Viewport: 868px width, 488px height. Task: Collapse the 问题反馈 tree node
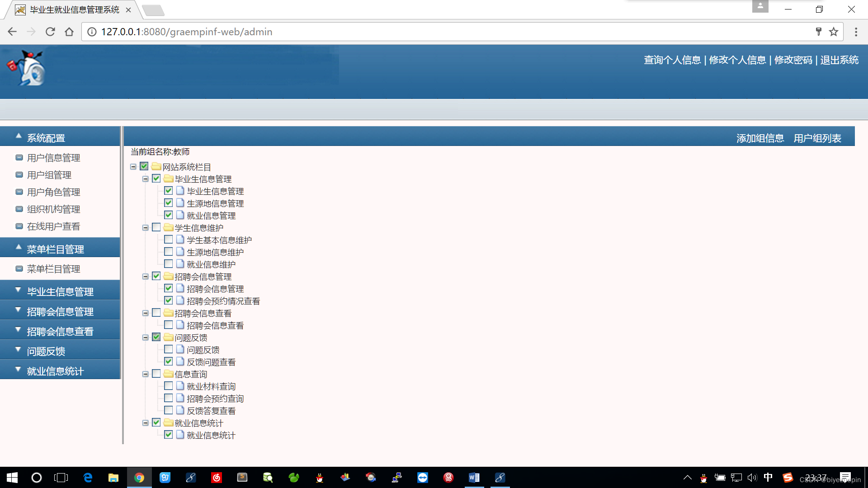tap(146, 338)
